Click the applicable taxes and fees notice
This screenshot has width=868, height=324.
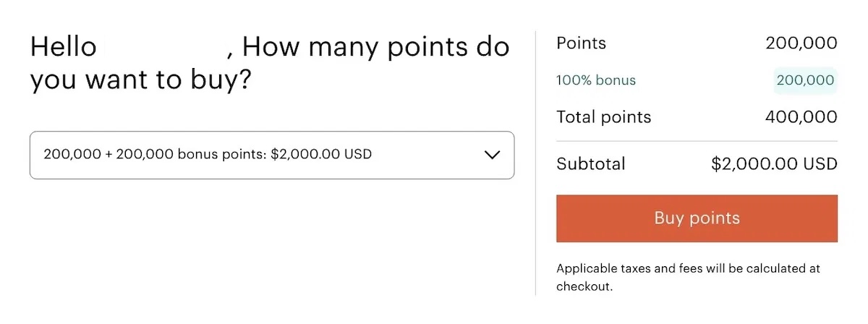[x=688, y=268]
